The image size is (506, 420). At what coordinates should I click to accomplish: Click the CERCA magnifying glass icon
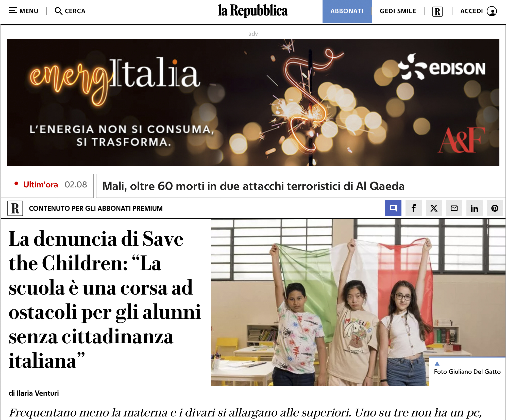58,11
